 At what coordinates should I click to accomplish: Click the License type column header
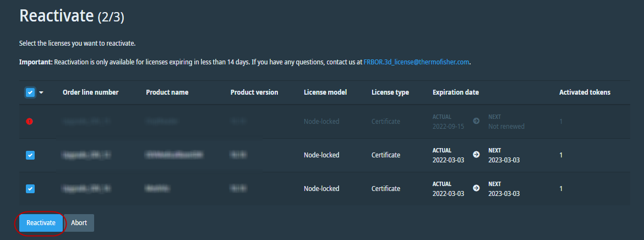point(390,92)
